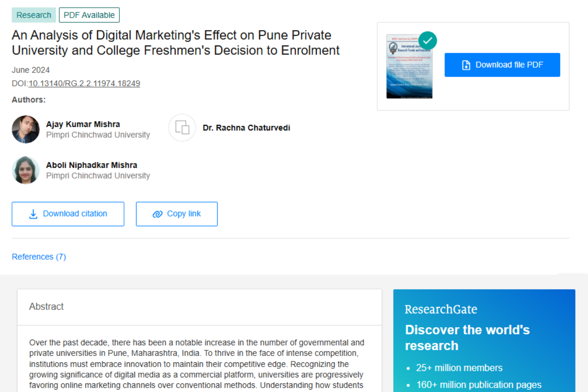Viewport: 588px width, 392px height.
Task: Click Pimpri Chinchwad University under Ajay Kumar Mishra
Action: (x=98, y=134)
